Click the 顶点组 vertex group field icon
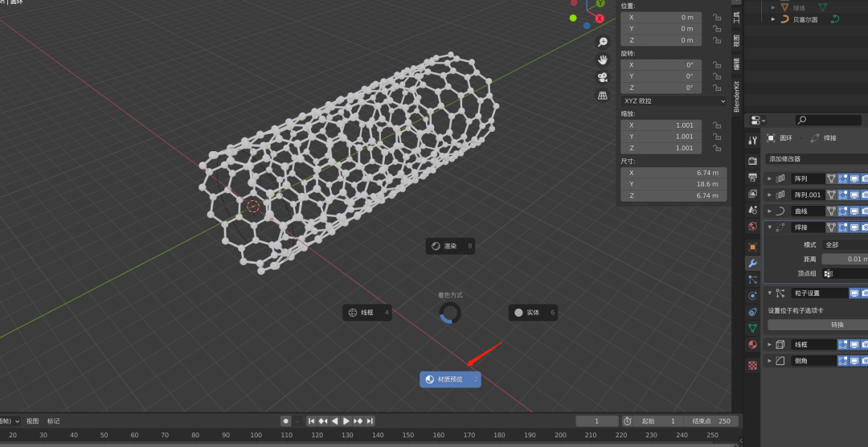868x447 pixels. pos(828,273)
